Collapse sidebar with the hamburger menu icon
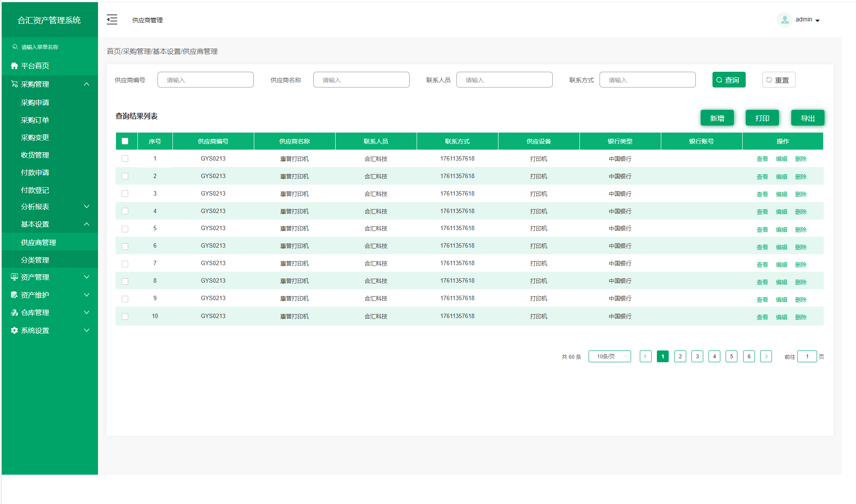The height and width of the screenshot is (504, 856). (x=112, y=20)
